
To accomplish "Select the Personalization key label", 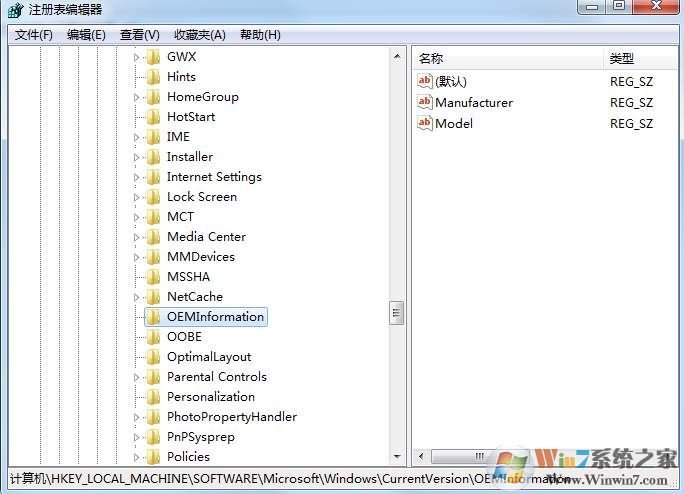I will tap(211, 397).
